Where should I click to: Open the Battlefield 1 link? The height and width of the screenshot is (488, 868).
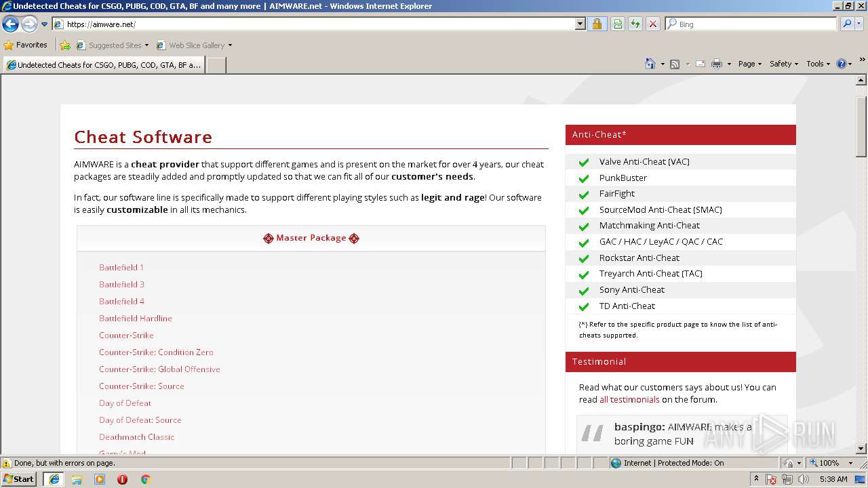click(x=121, y=268)
